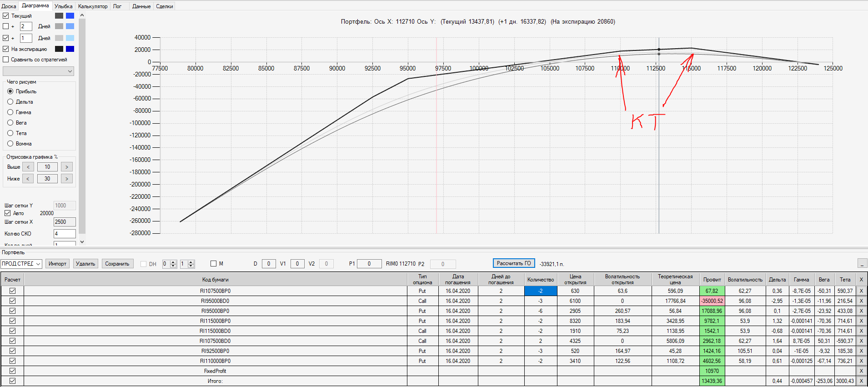The width and height of the screenshot is (868, 387).
Task: Collapse the portfolio panel with the underscore button
Action: [x=862, y=263]
